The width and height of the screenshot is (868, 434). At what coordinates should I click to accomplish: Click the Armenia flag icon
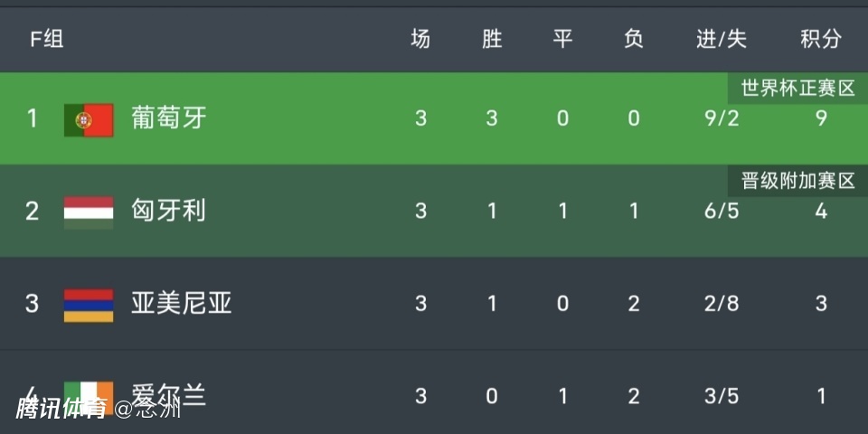(89, 305)
